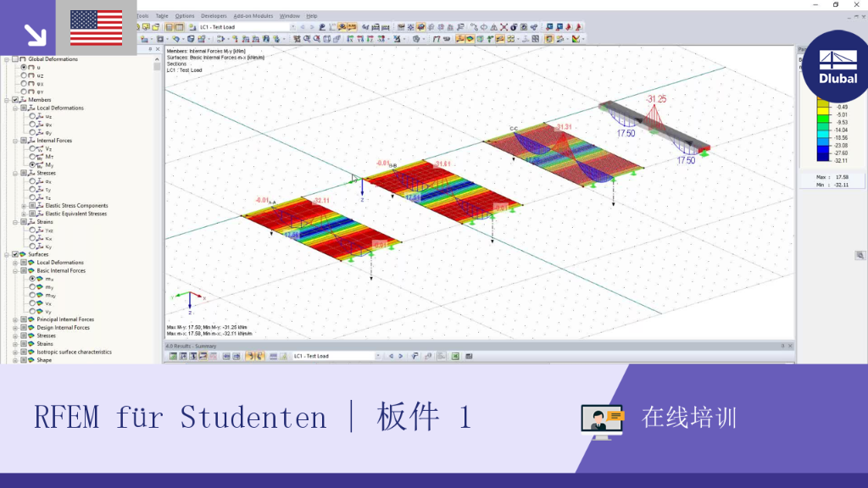Click the Excel export icon in Results toolbar

455,357
